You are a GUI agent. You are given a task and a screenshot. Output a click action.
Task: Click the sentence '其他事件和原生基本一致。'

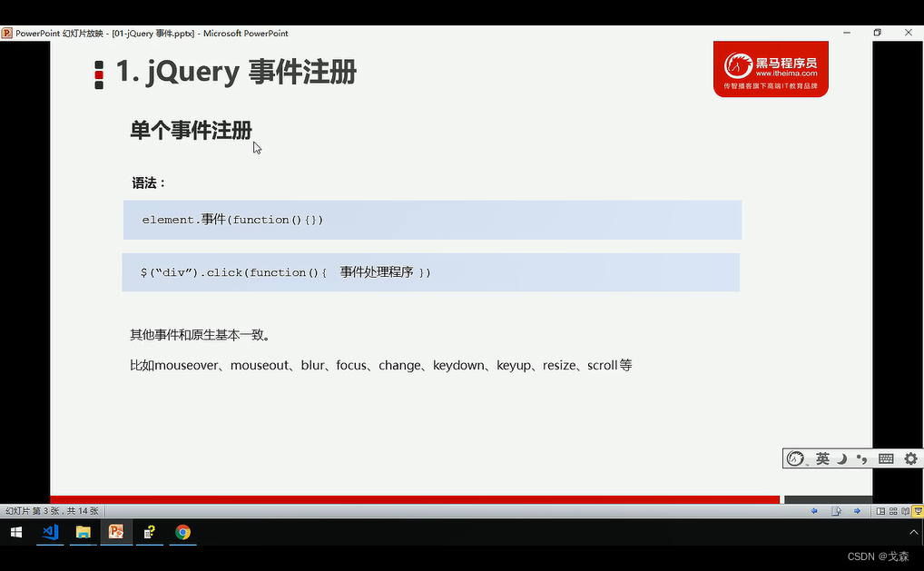point(201,335)
